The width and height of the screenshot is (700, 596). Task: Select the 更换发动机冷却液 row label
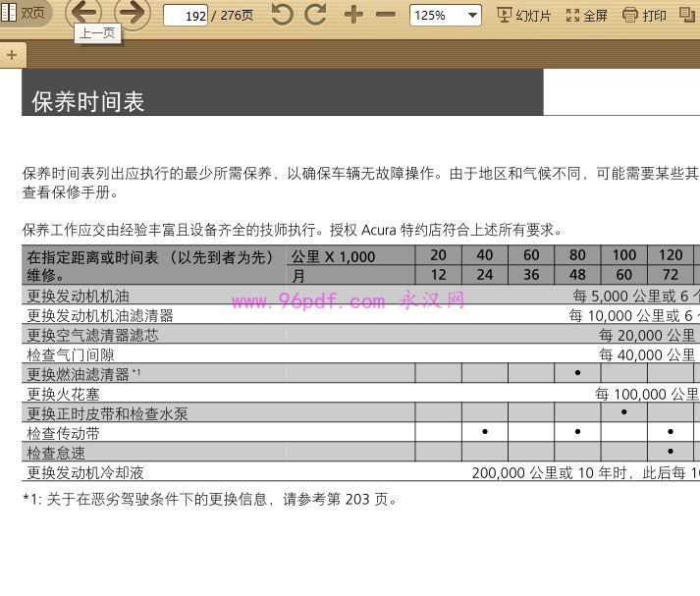click(85, 473)
